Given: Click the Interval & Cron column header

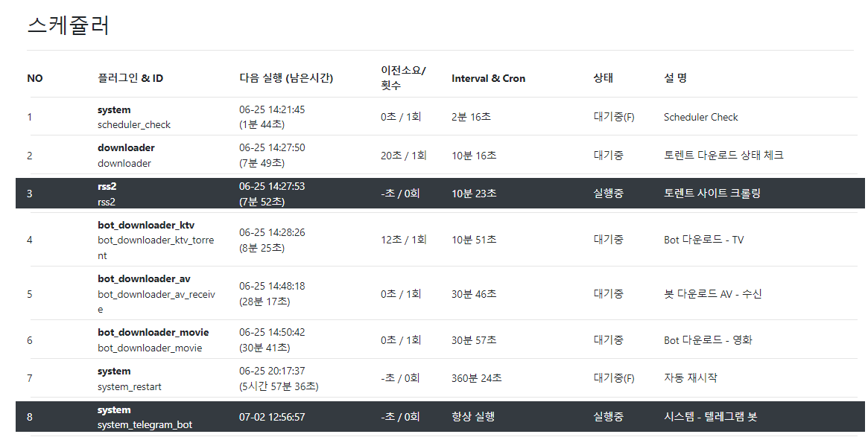Looking at the screenshot, I should [488, 78].
